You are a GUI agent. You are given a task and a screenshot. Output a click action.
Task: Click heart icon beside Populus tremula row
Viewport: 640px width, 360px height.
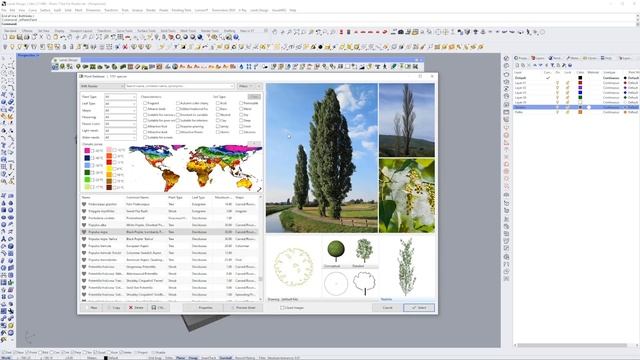click(x=84, y=246)
